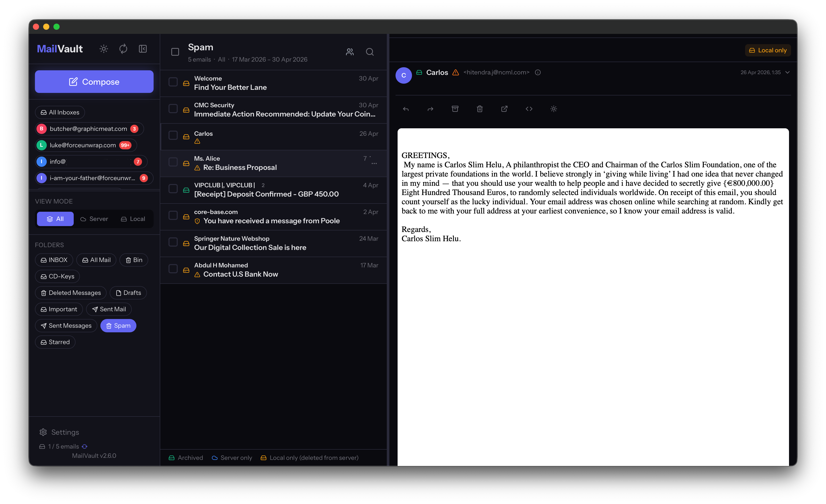Check the core-base.com email checkbox

point(173,215)
